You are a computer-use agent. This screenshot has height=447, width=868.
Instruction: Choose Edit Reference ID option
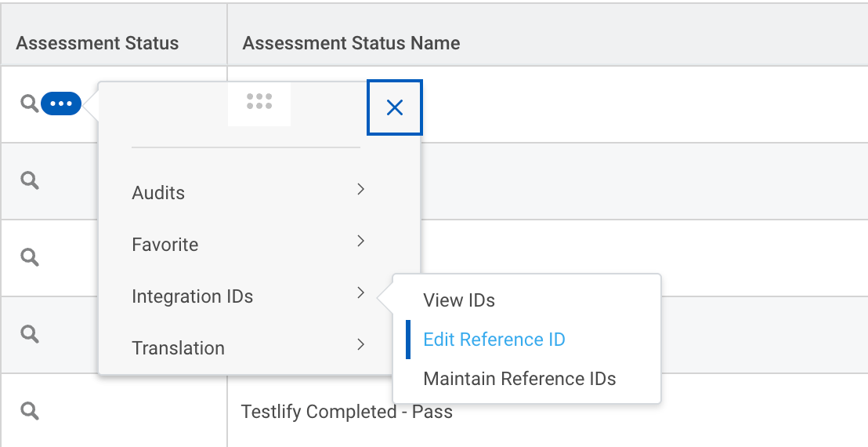pos(494,340)
